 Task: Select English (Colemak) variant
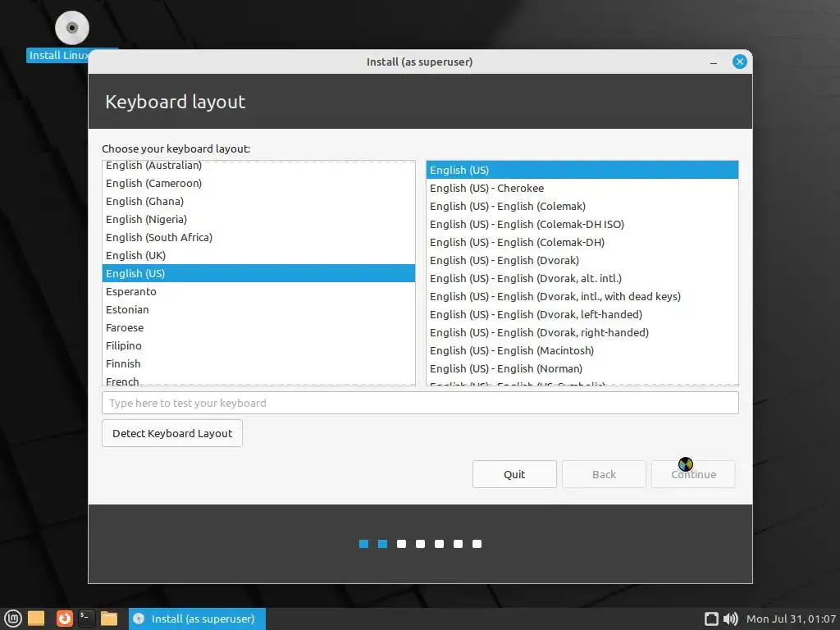pyautogui.click(x=582, y=206)
